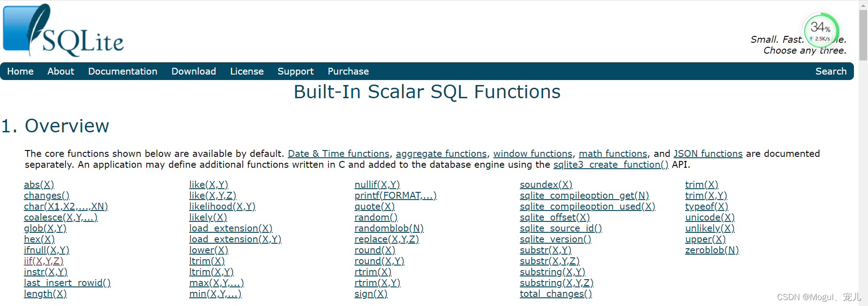This screenshot has width=868, height=306.
Task: Open the random() function link
Action: coord(376,217)
